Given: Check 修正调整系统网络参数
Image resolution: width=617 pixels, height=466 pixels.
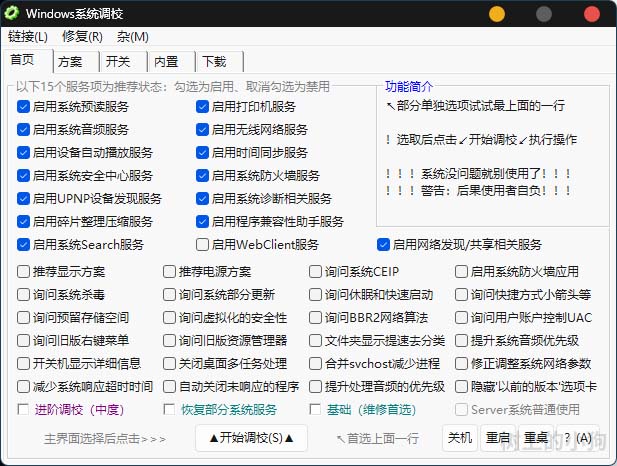Looking at the screenshot, I should tap(461, 363).
